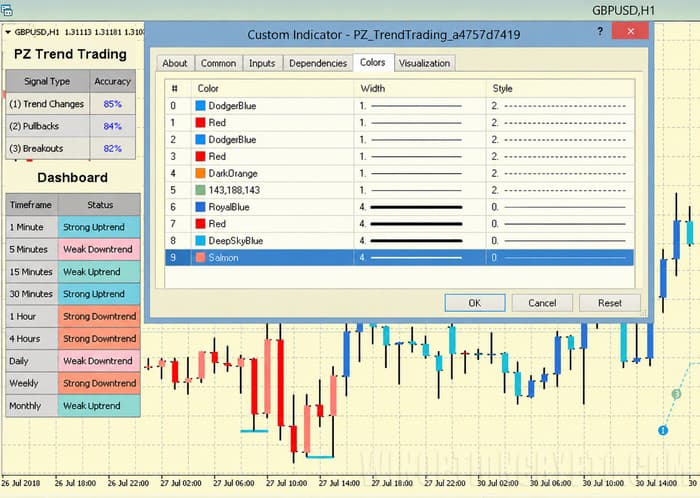The height and width of the screenshot is (498, 700).
Task: Click the Pullbacks 84% accuracy value
Action: point(112,126)
